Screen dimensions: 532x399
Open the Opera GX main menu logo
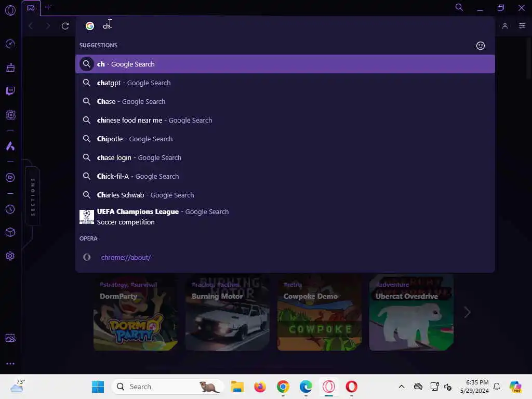point(10,10)
